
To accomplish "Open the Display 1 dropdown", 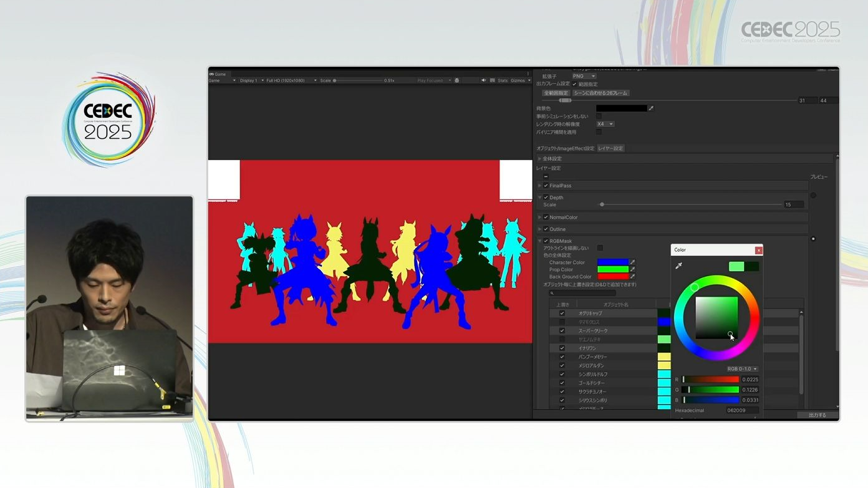I will 252,80.
